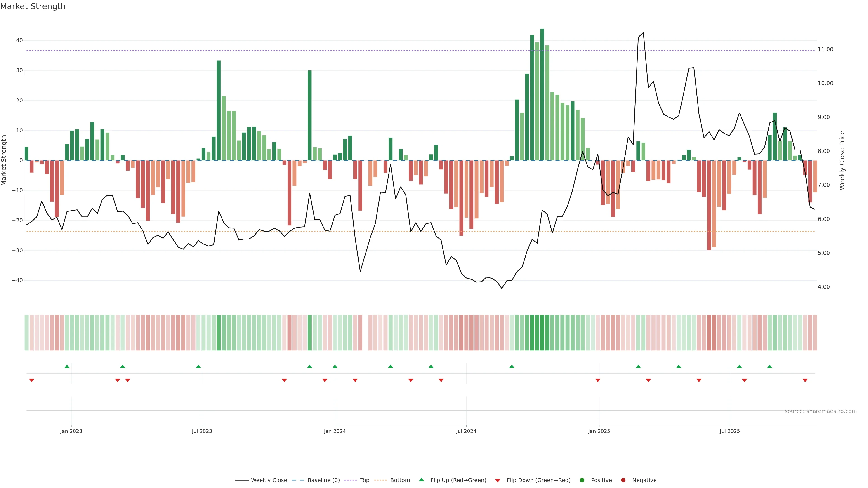Screen dimensions: 868x488
Task: Click the tallest green market strength bar
Action: (542, 94)
